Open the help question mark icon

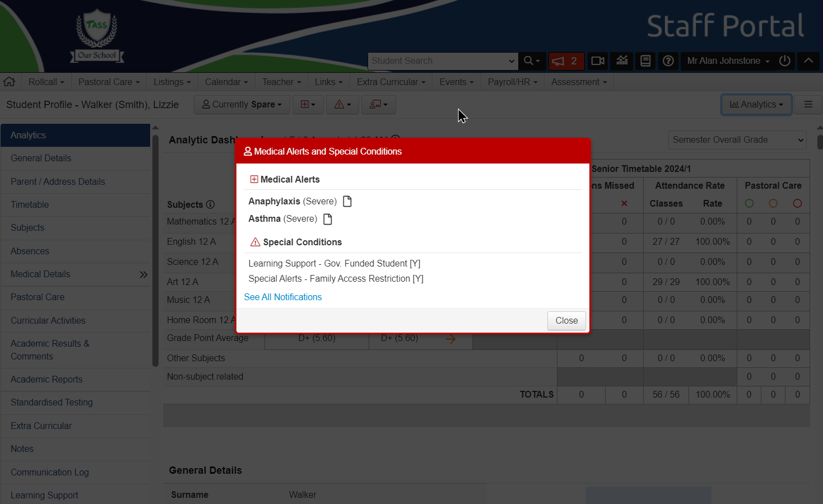(x=668, y=61)
